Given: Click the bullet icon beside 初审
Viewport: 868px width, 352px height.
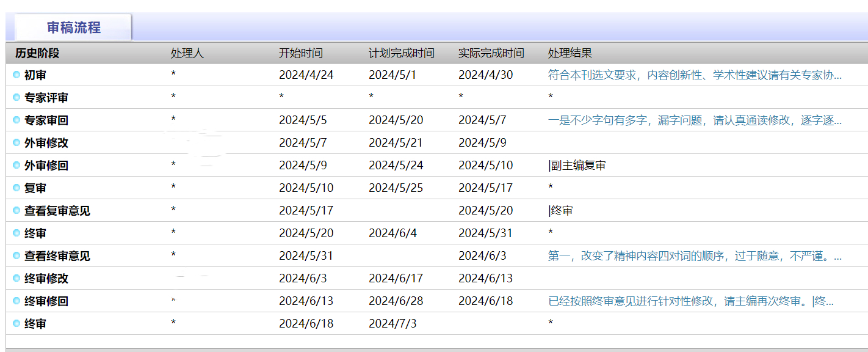Looking at the screenshot, I should click(16, 75).
